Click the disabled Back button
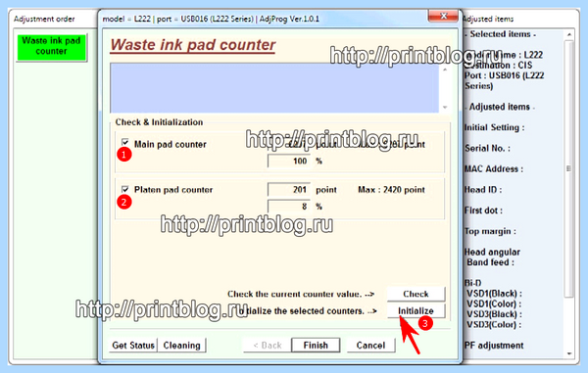The height and width of the screenshot is (373, 588). pyautogui.click(x=268, y=346)
